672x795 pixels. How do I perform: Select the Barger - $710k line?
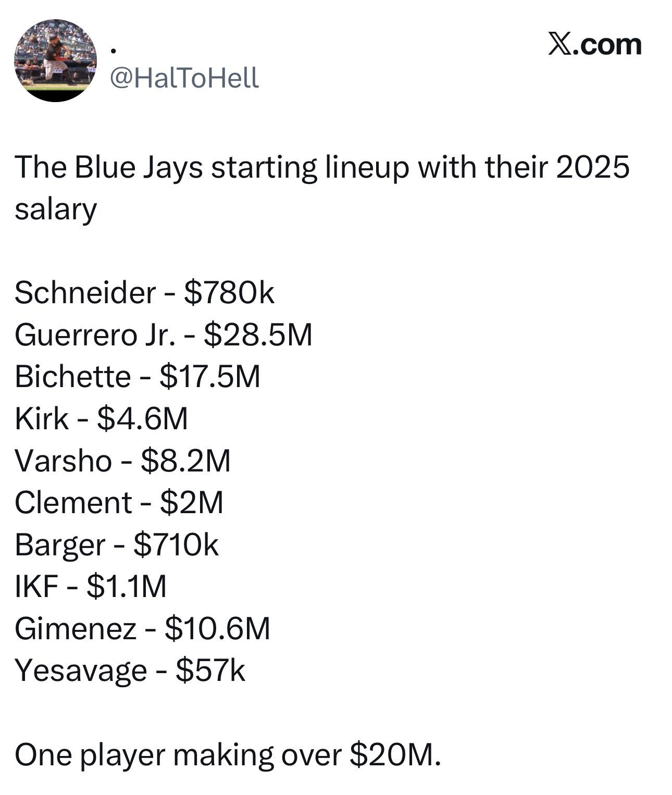[x=117, y=545]
